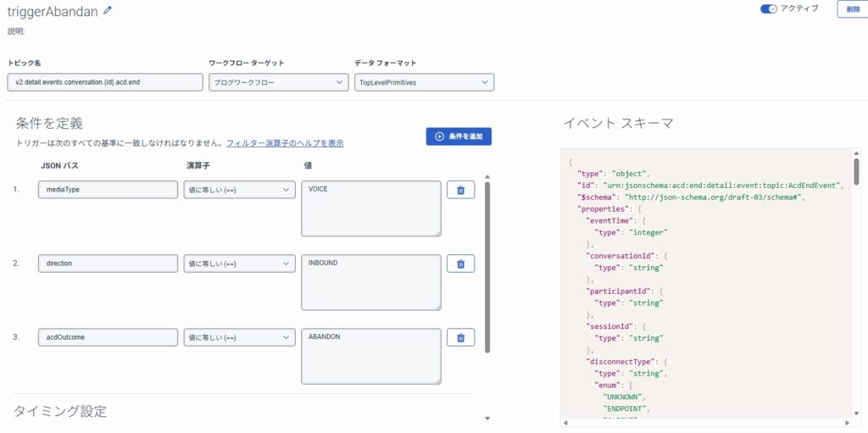Click the トピック名 input field
868x433 pixels.
pyautogui.click(x=105, y=82)
